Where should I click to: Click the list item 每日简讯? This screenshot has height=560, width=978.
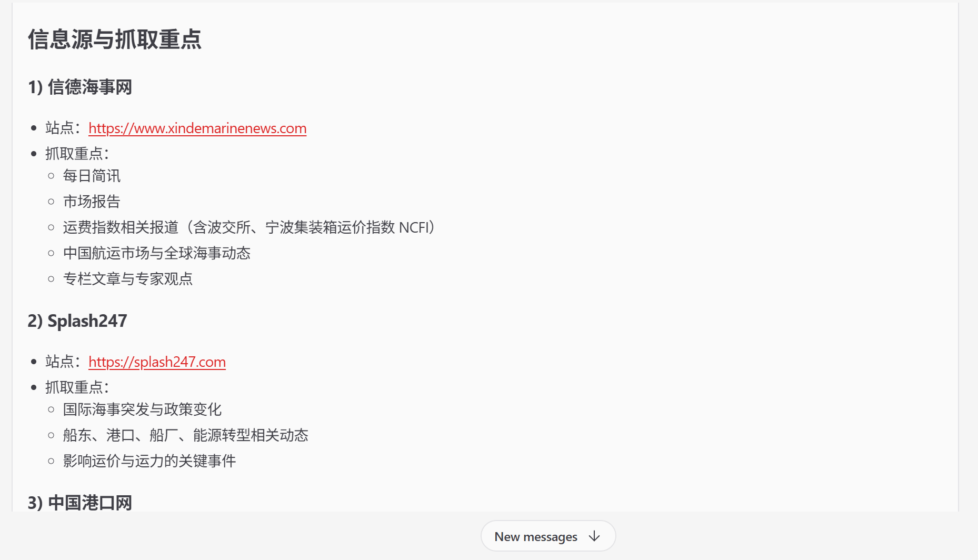tap(92, 176)
